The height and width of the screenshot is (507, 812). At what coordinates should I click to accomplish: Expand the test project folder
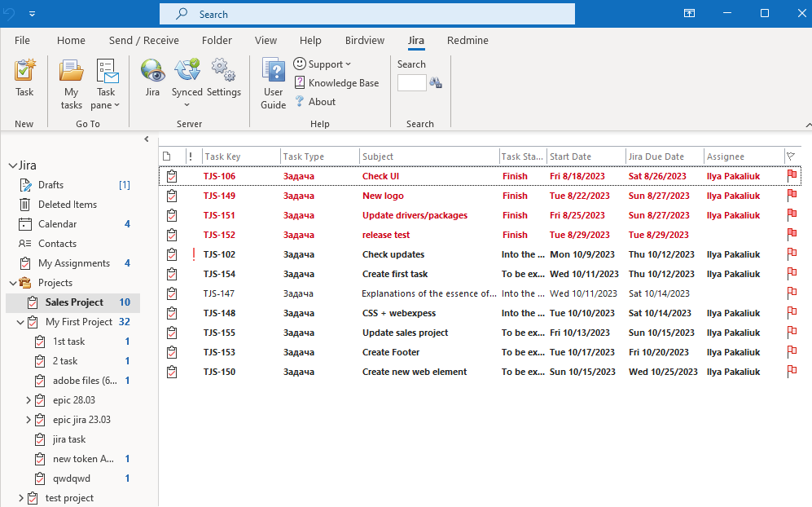tap(20, 498)
